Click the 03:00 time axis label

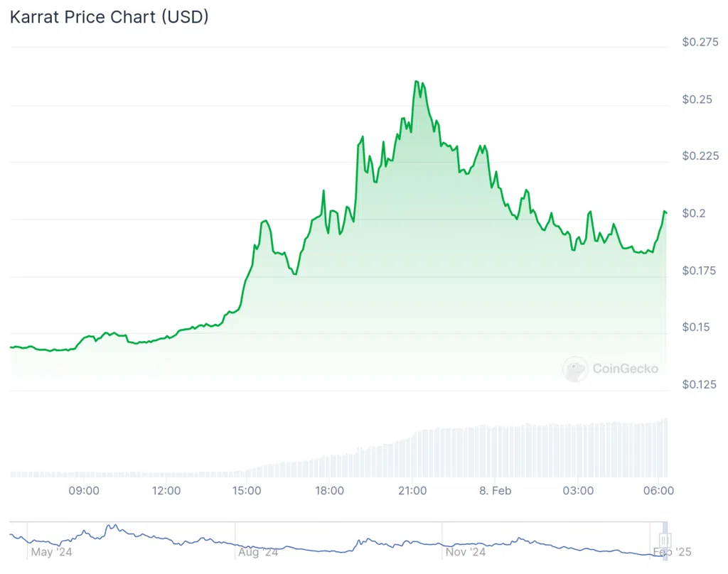click(578, 491)
